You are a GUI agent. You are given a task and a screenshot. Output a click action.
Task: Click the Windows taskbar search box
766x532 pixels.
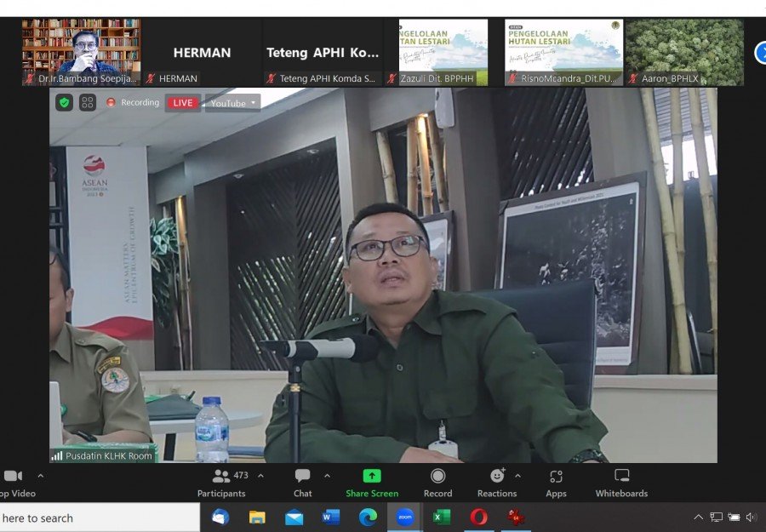(100, 518)
